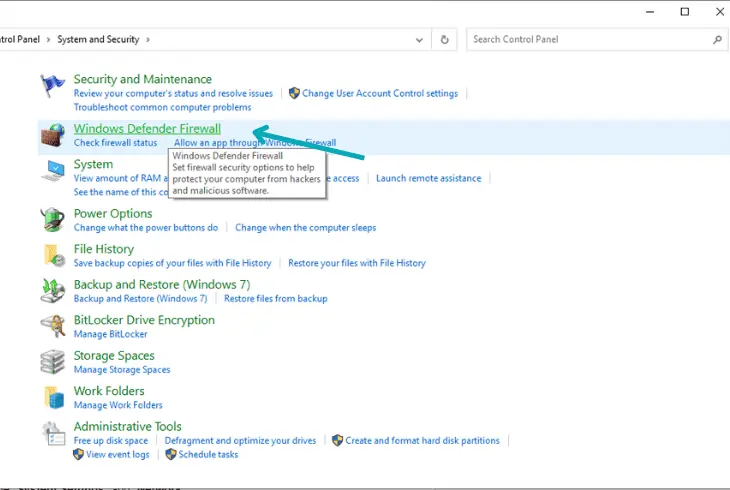
Task: Open the System heading link
Action: point(93,164)
